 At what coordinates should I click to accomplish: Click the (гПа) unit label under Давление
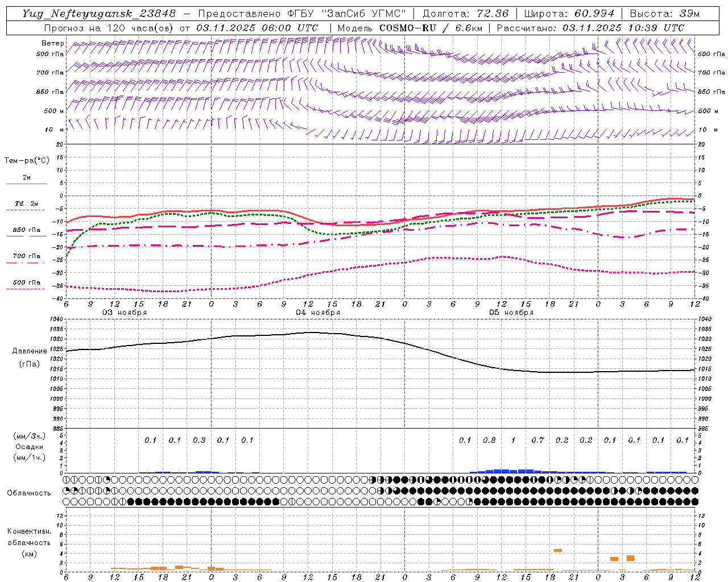(29, 364)
